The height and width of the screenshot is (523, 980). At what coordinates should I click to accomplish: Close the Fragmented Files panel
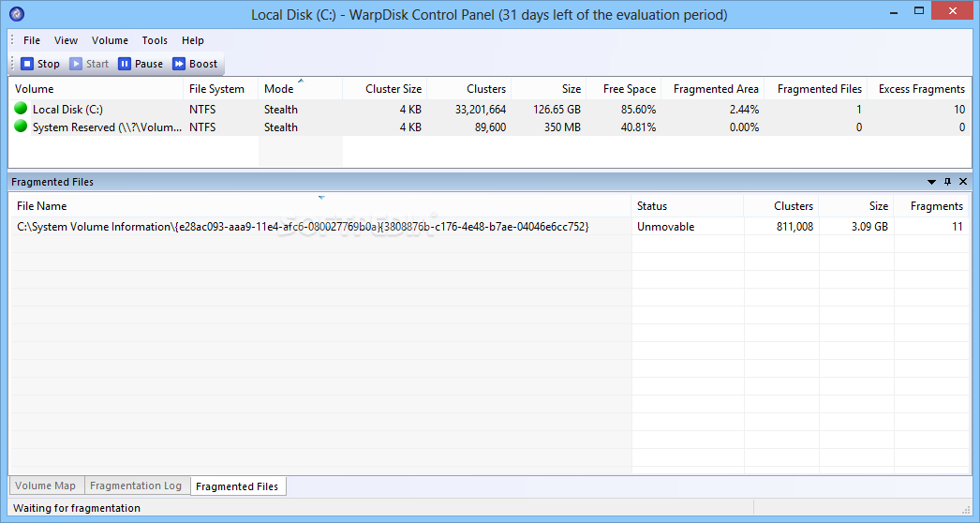(x=963, y=182)
